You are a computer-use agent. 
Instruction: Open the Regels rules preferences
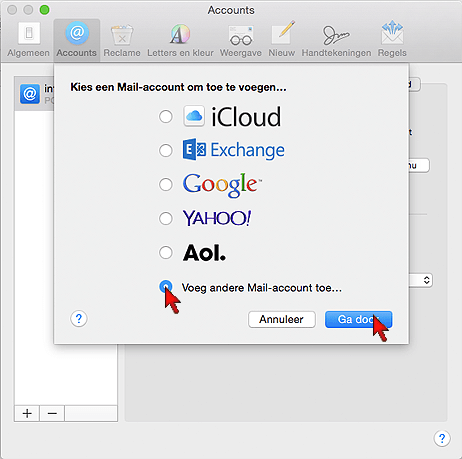392,39
